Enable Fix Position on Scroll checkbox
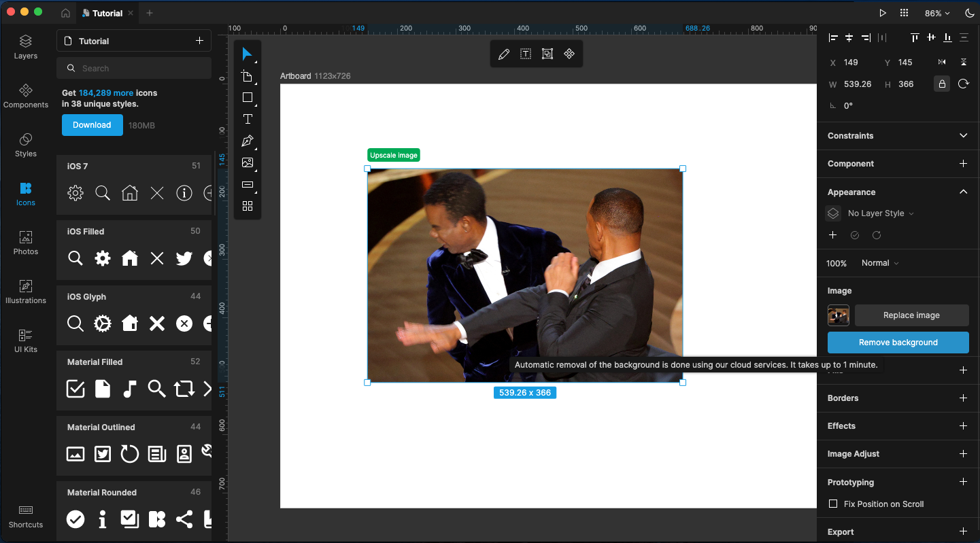Viewport: 980px width, 543px height. point(833,504)
